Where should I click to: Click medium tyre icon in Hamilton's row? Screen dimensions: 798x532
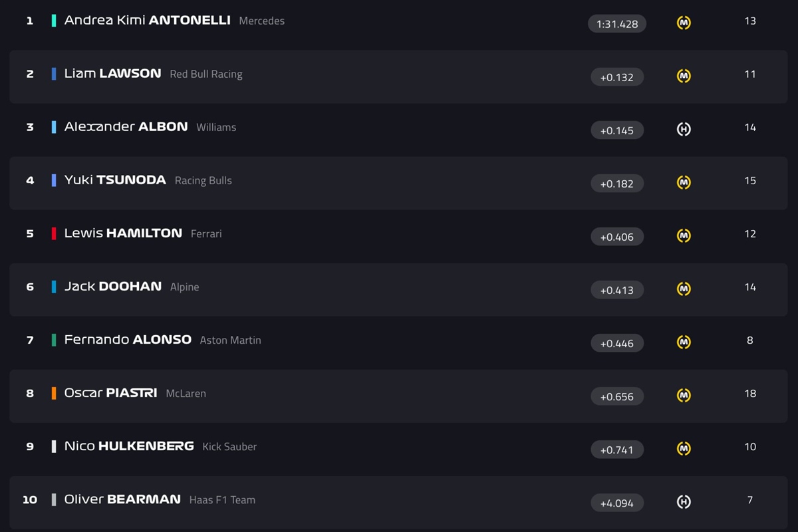[x=684, y=235]
